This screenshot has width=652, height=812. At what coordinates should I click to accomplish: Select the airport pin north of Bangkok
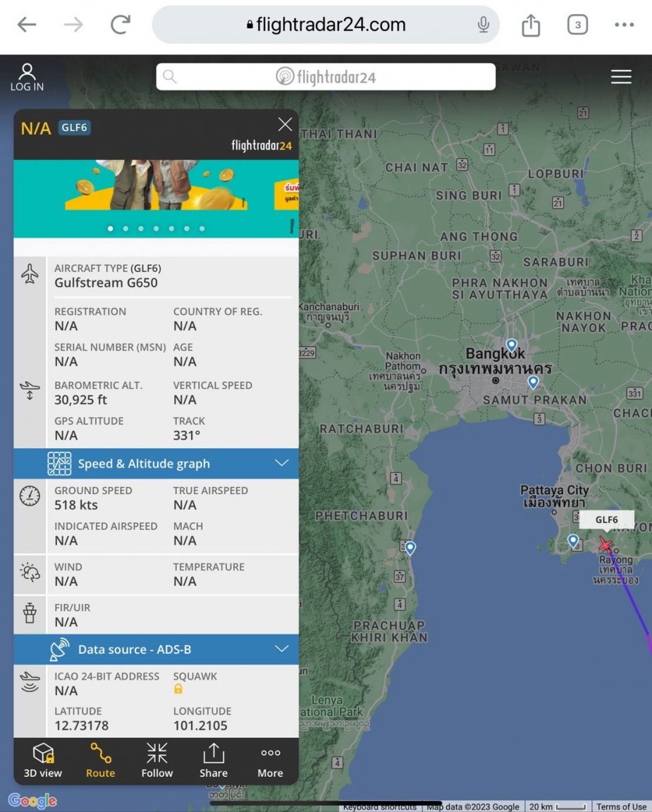512,345
